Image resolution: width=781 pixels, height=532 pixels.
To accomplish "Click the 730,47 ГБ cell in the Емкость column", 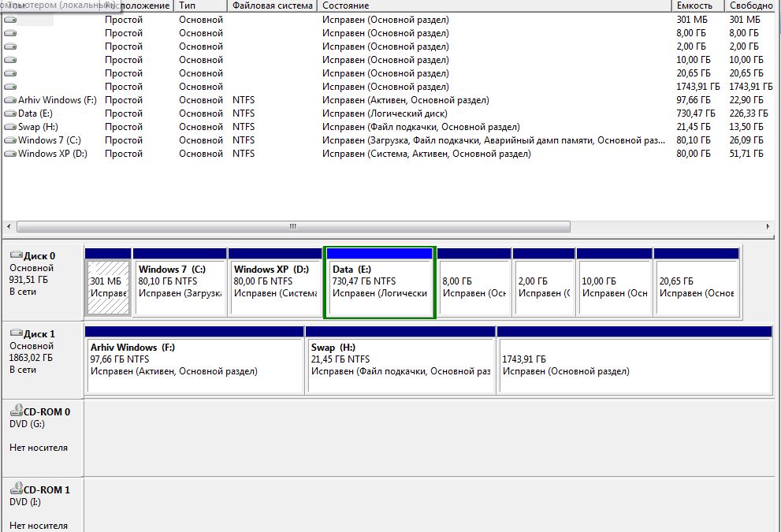I will click(696, 113).
